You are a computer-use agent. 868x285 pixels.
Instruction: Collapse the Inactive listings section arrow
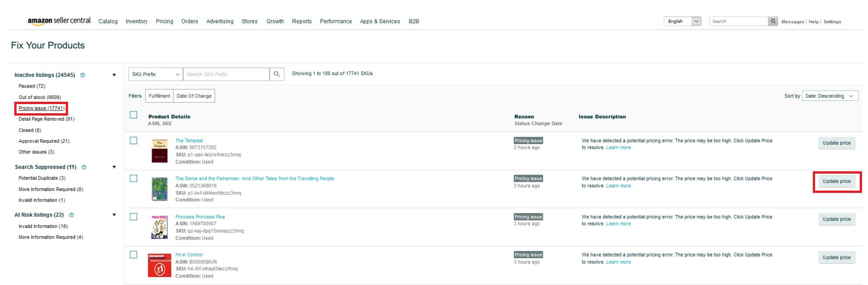(114, 75)
